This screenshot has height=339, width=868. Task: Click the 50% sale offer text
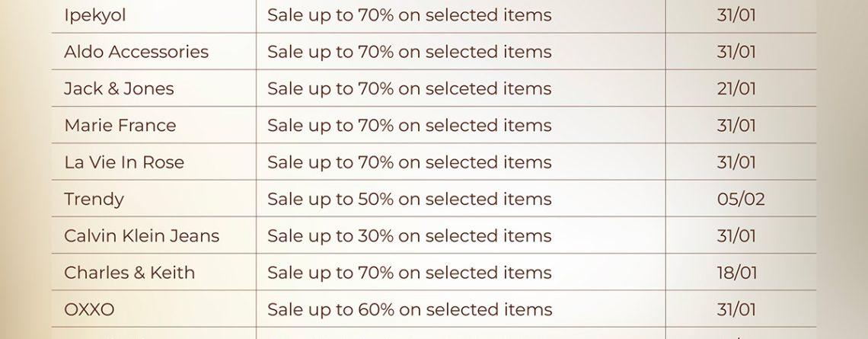click(x=409, y=199)
